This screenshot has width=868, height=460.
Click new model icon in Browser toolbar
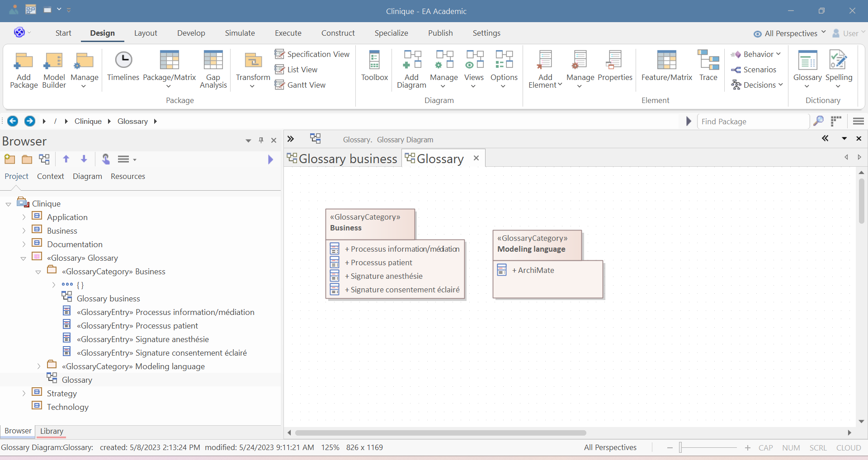click(x=9, y=159)
